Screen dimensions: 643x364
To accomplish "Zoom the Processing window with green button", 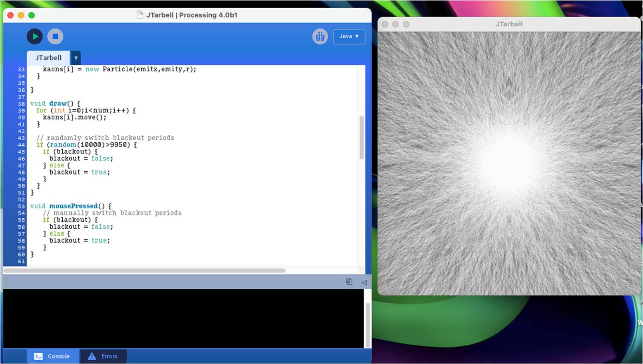I will pos(32,15).
